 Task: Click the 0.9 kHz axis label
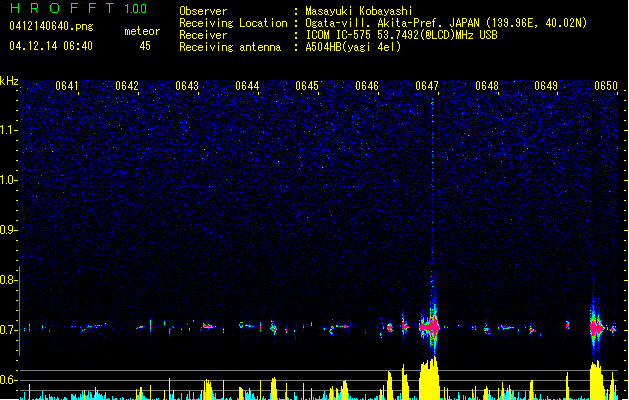pos(8,230)
